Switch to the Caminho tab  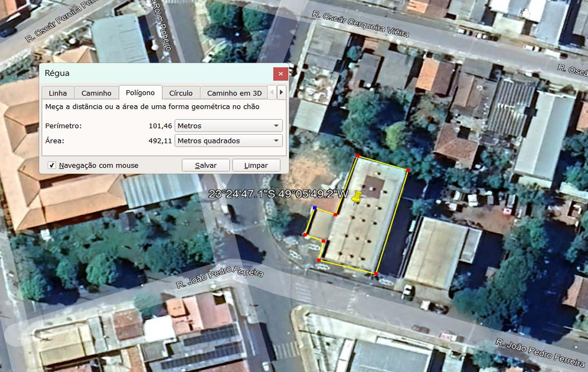97,93
